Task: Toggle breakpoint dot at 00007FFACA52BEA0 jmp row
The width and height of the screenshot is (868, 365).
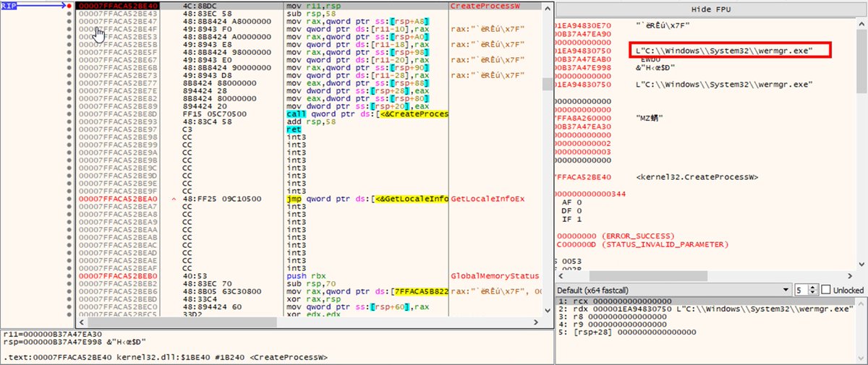Action: [69, 199]
